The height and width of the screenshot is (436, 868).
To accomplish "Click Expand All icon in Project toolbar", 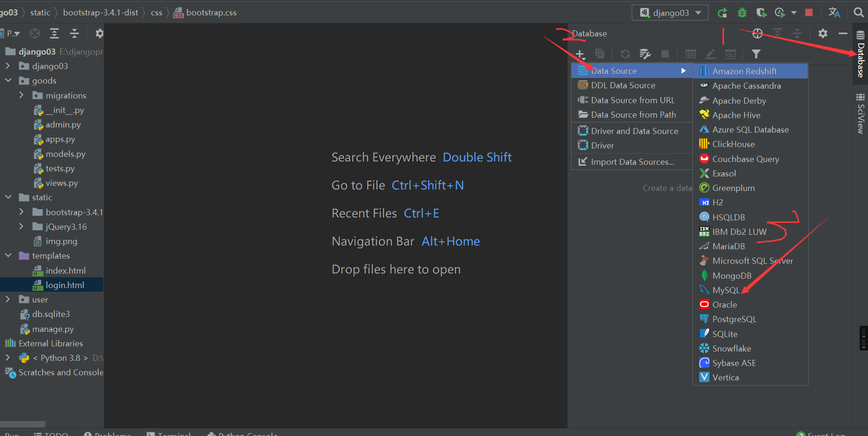I will [x=54, y=33].
